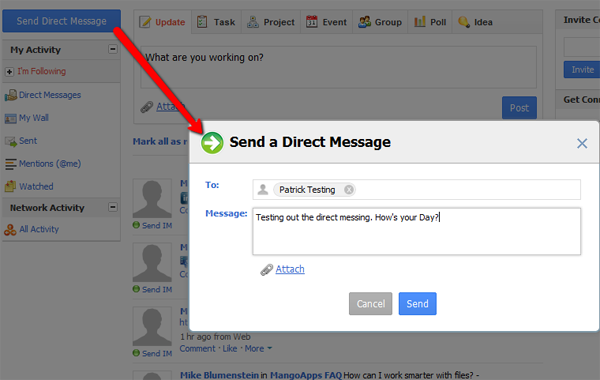This screenshot has height=380, width=600.
Task: Switch to the Event tab
Action: click(x=326, y=22)
